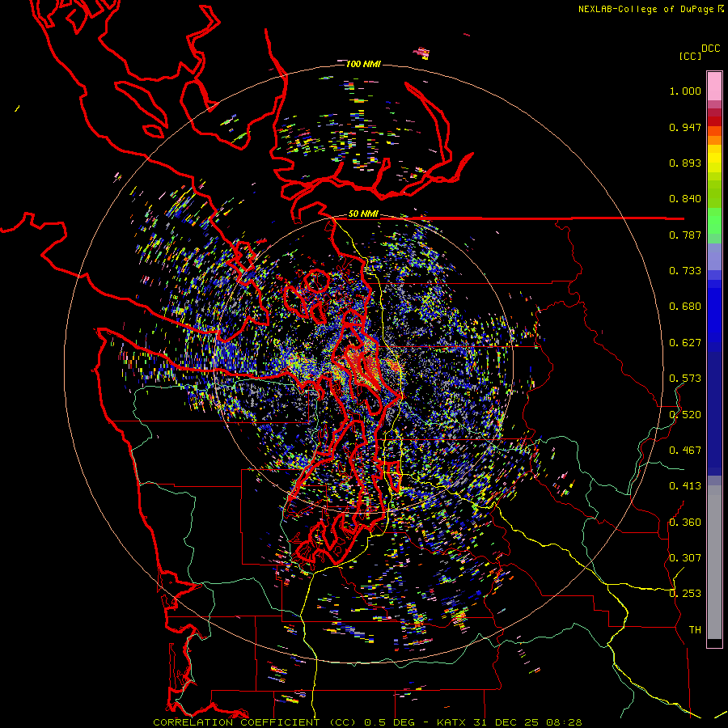Viewport: 728px width, 728px height.
Task: Click the 0.253 scale value
Action: [685, 594]
